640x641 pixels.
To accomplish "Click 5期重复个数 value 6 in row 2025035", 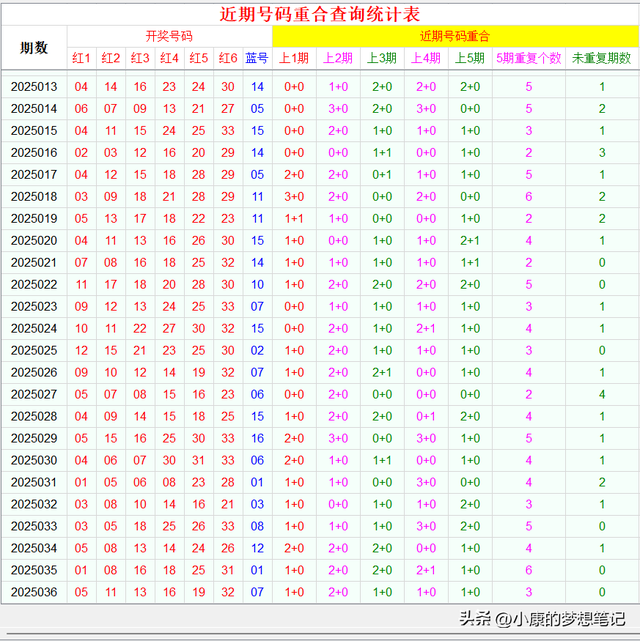I will coord(529,570).
